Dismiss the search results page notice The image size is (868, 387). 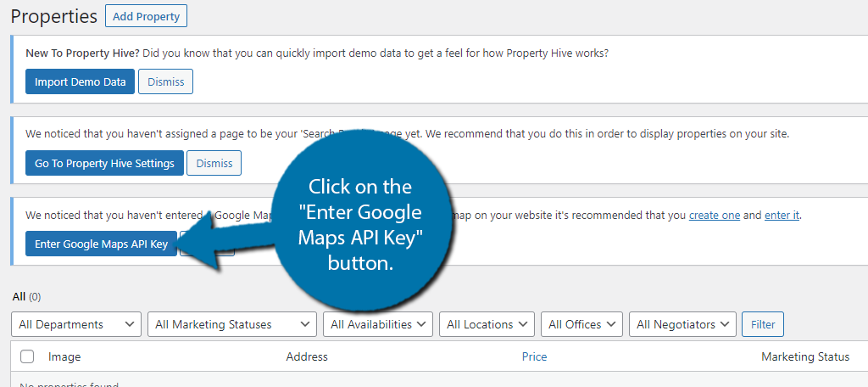(214, 163)
